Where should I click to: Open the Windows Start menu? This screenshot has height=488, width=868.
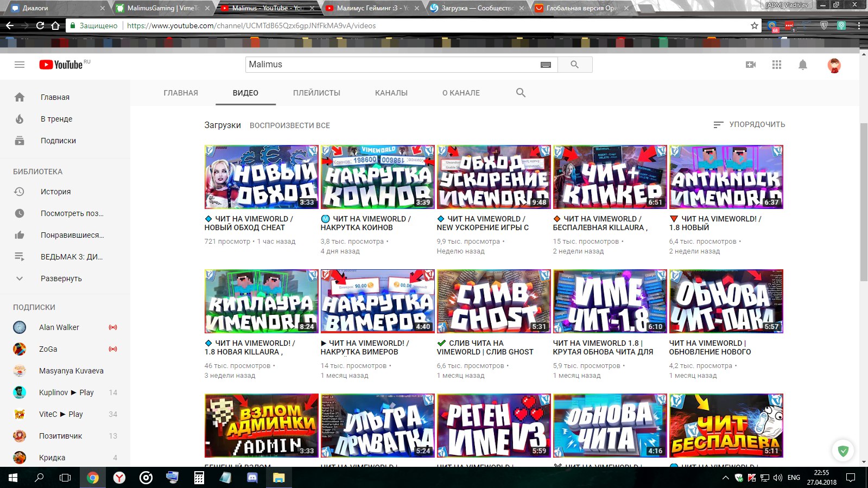click(12, 478)
